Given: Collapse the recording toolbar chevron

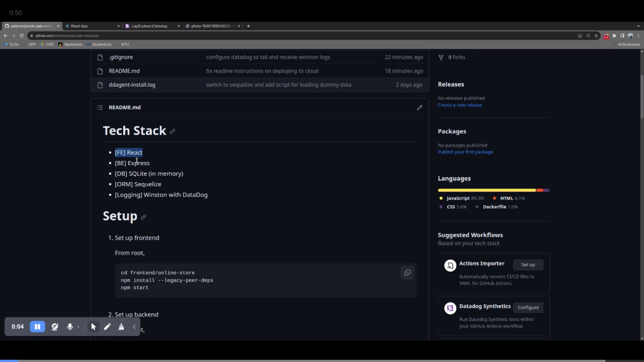Looking at the screenshot, I should click(x=134, y=326).
